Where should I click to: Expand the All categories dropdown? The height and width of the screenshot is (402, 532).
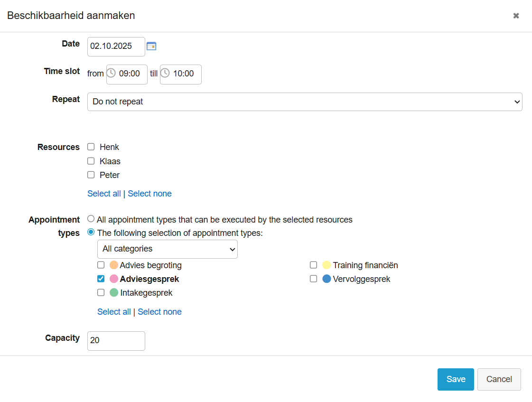[x=167, y=249]
